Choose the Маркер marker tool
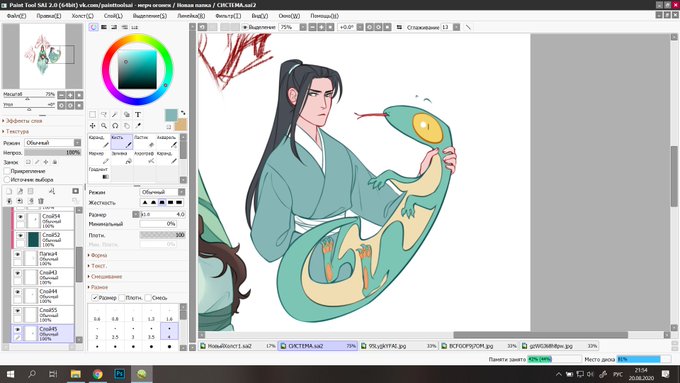This screenshot has width=680, height=383. 99,157
